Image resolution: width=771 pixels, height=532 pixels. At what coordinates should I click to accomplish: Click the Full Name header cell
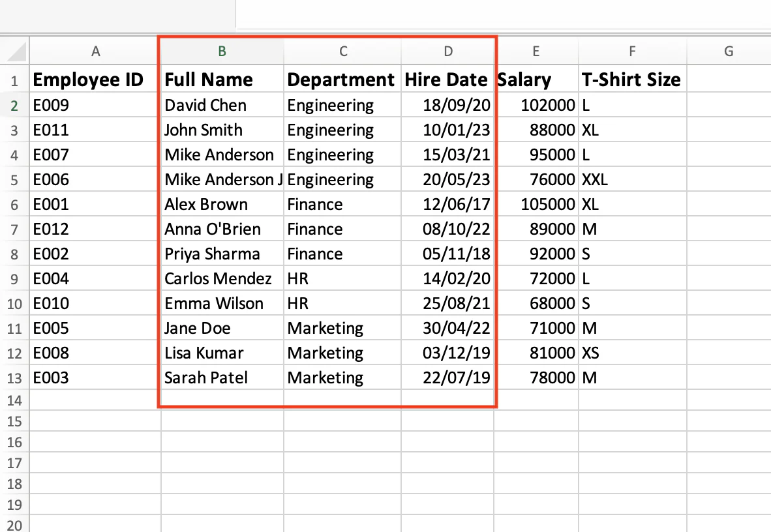222,80
